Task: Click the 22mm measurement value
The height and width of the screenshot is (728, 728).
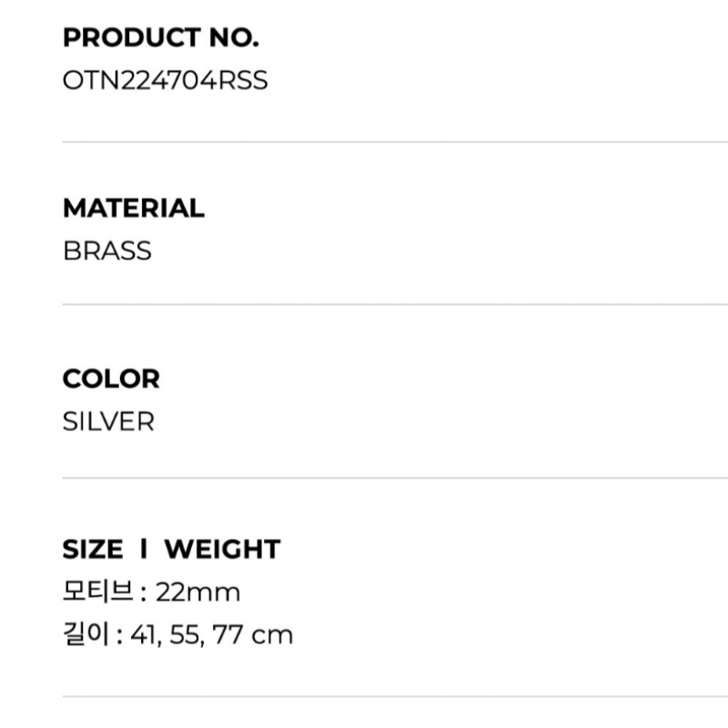Action: pyautogui.click(x=198, y=592)
